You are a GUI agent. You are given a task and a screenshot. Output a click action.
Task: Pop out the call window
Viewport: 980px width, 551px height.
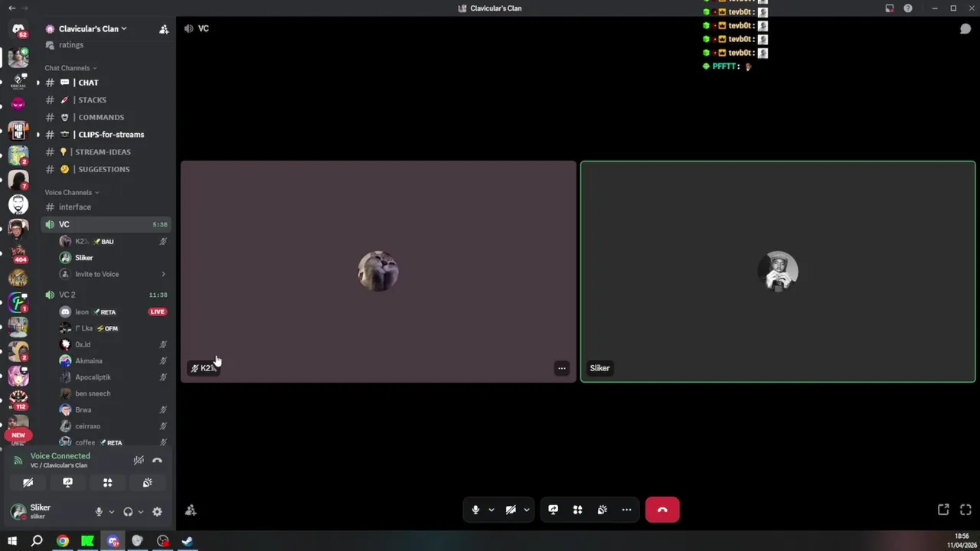coord(943,510)
